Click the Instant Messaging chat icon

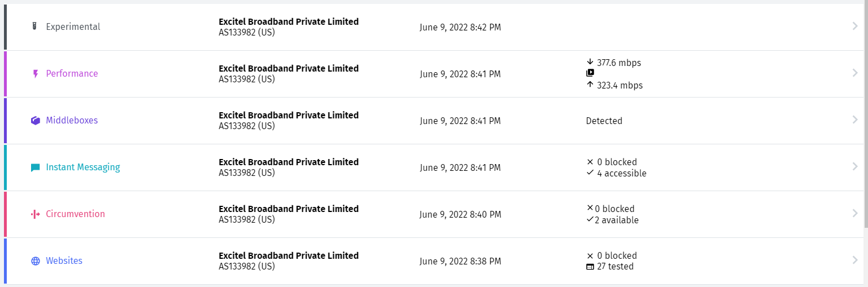[x=36, y=167]
